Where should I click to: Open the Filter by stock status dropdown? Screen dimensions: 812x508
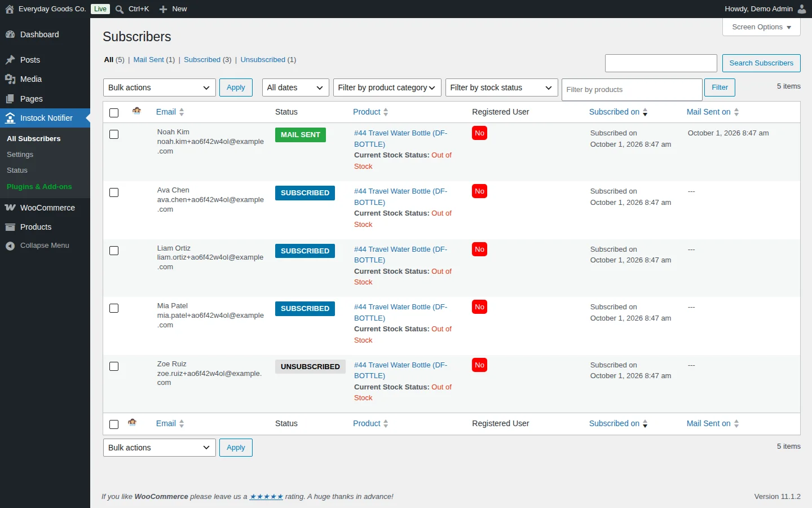coord(501,87)
